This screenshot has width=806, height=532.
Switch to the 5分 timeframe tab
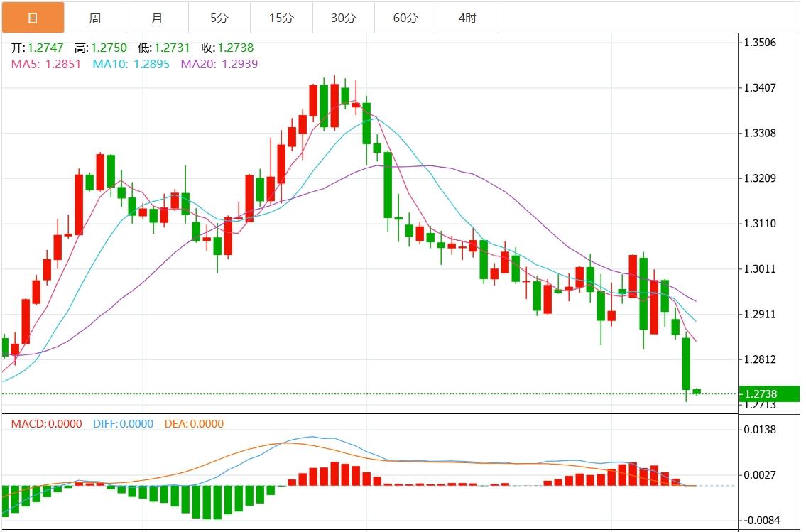pyautogui.click(x=219, y=18)
